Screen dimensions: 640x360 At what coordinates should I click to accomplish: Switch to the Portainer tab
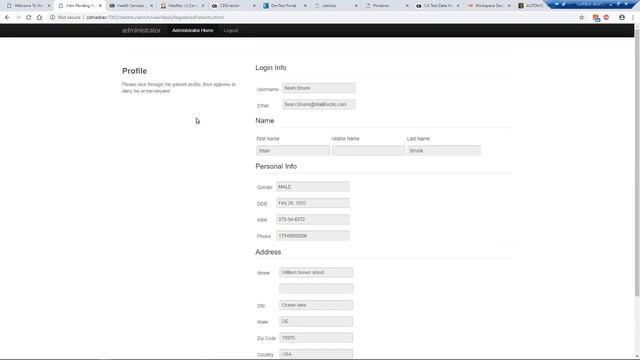tap(386, 6)
